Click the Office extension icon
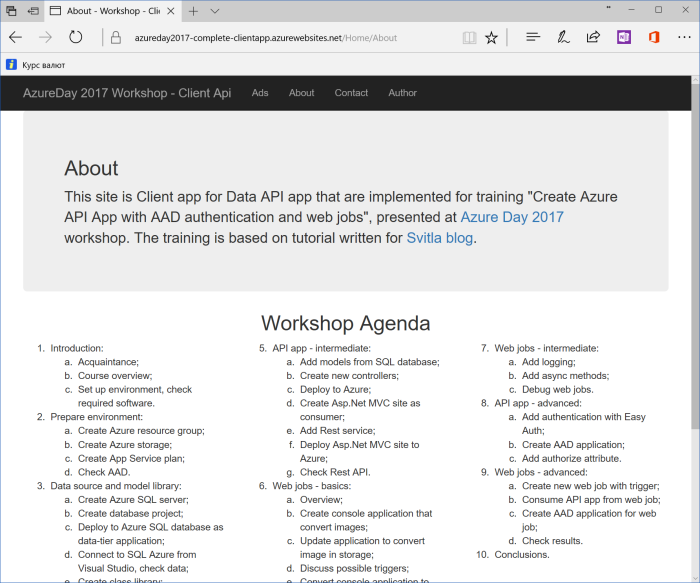 [x=654, y=37]
